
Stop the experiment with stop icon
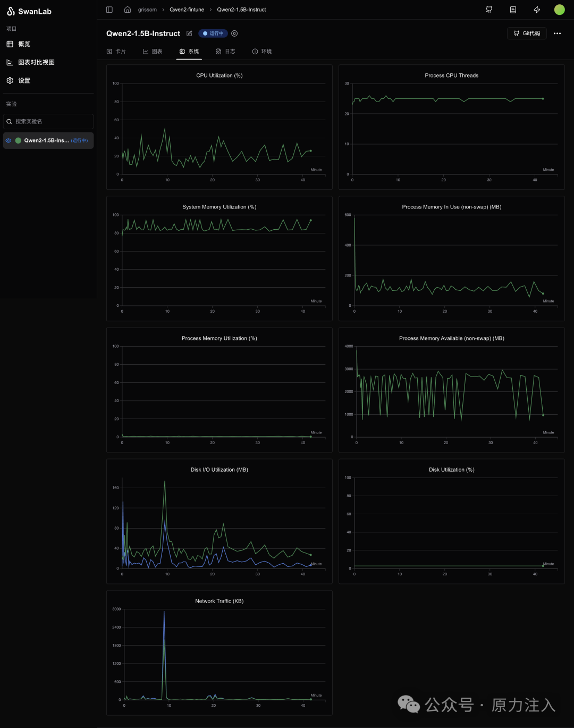point(234,34)
